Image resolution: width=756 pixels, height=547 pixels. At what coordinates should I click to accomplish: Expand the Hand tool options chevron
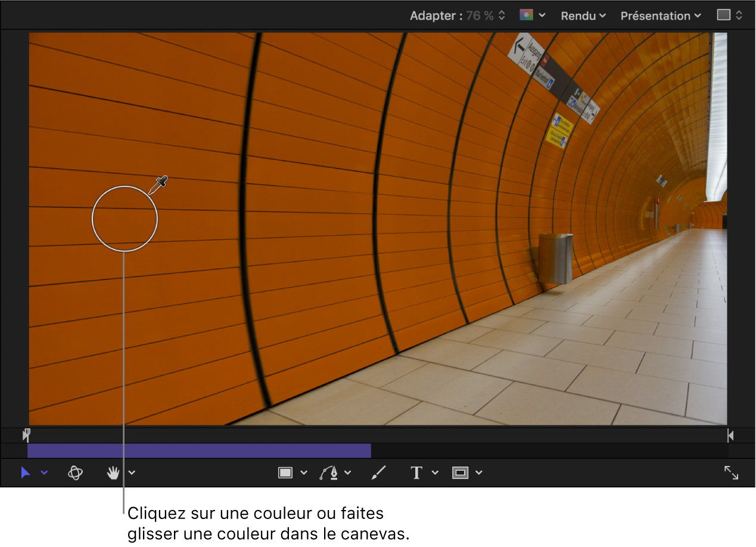(x=132, y=473)
